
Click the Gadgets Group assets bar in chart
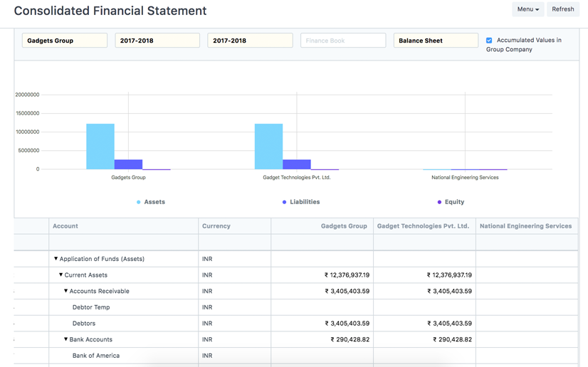coord(100,147)
